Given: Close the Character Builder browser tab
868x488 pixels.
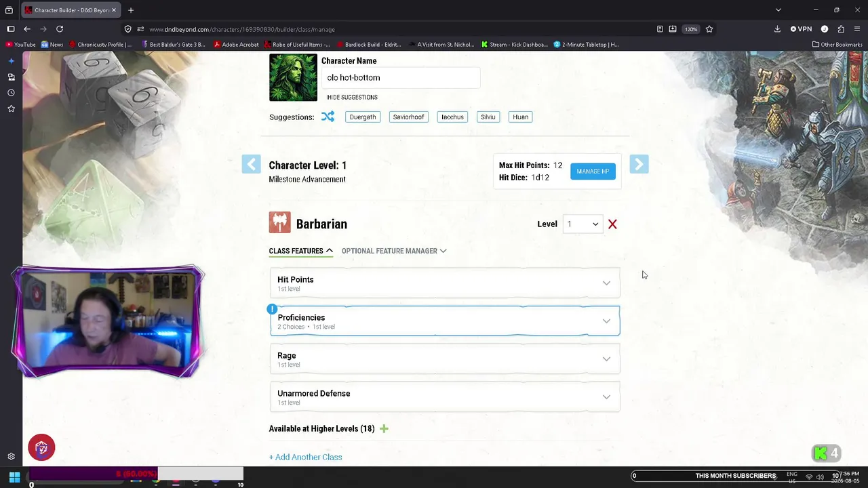Looking at the screenshot, I should point(114,10).
